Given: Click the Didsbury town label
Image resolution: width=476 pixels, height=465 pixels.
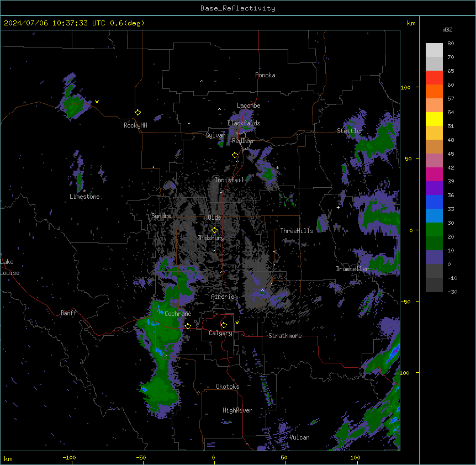Looking at the screenshot, I should pyautogui.click(x=211, y=238).
